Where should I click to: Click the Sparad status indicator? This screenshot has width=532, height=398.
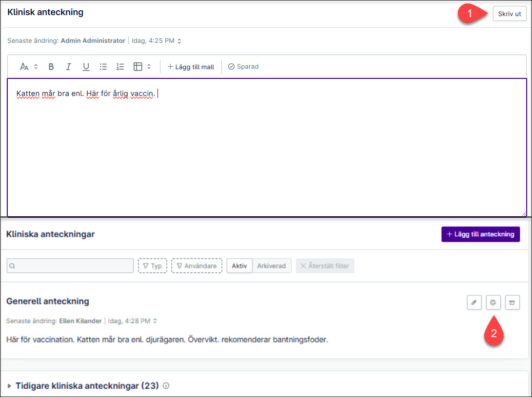[x=243, y=67]
